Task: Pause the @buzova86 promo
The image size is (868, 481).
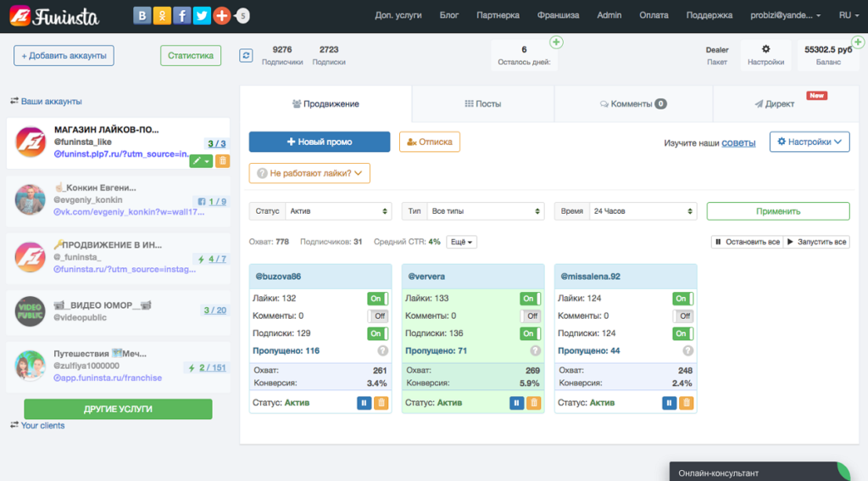Action: coord(364,403)
